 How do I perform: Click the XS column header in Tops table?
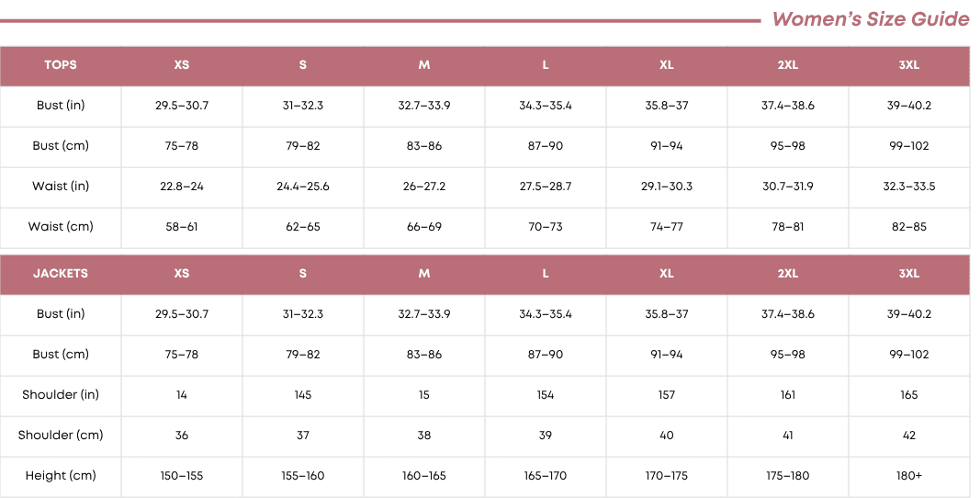tap(182, 65)
